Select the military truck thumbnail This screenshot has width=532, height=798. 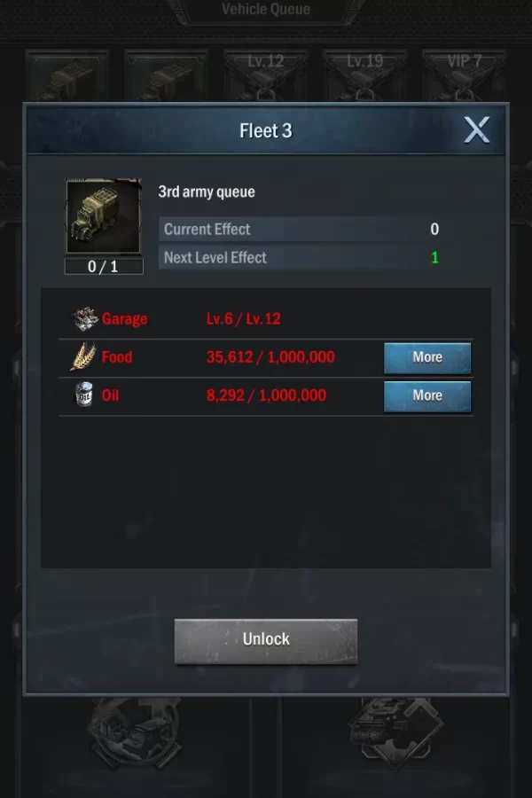[x=104, y=215]
